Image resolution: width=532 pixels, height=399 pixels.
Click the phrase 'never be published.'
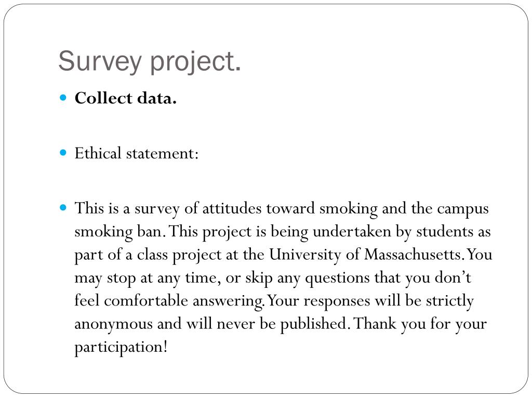[282, 324]
